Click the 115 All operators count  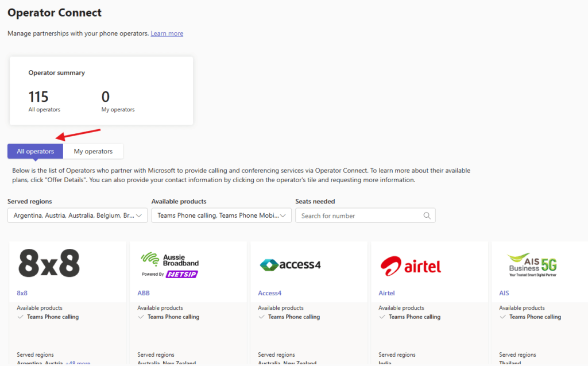38,97
